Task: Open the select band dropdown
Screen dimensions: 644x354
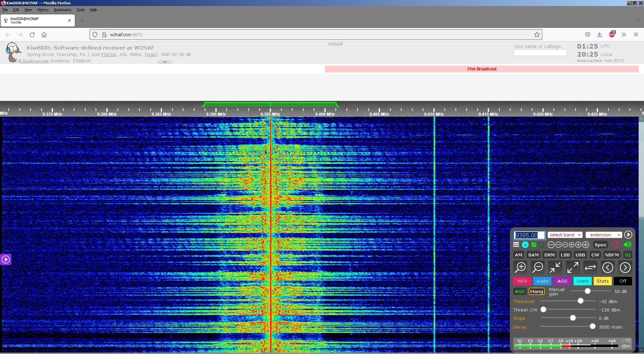Action: tap(565, 235)
